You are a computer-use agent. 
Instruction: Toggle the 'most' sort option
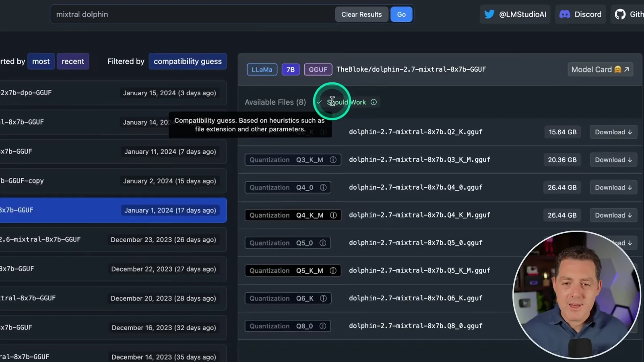[41, 62]
